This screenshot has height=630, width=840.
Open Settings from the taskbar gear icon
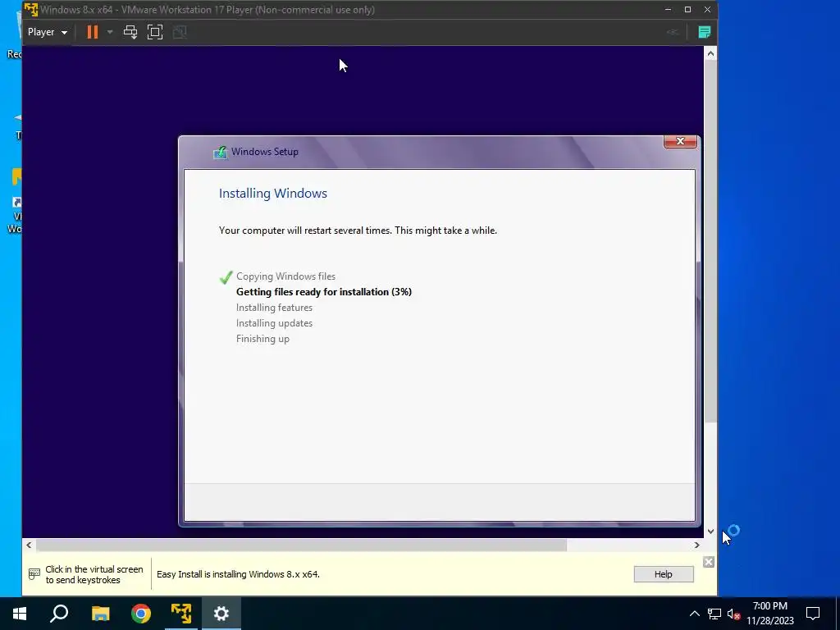point(221,614)
